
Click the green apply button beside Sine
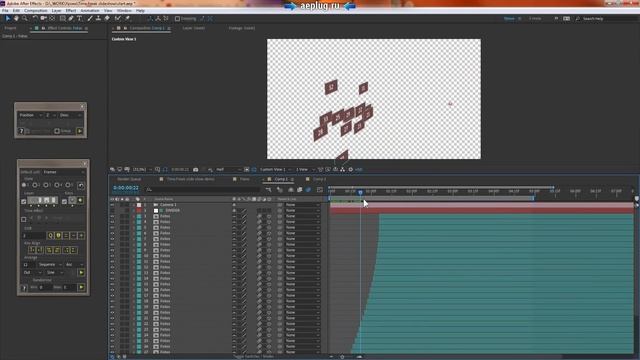tap(81, 272)
